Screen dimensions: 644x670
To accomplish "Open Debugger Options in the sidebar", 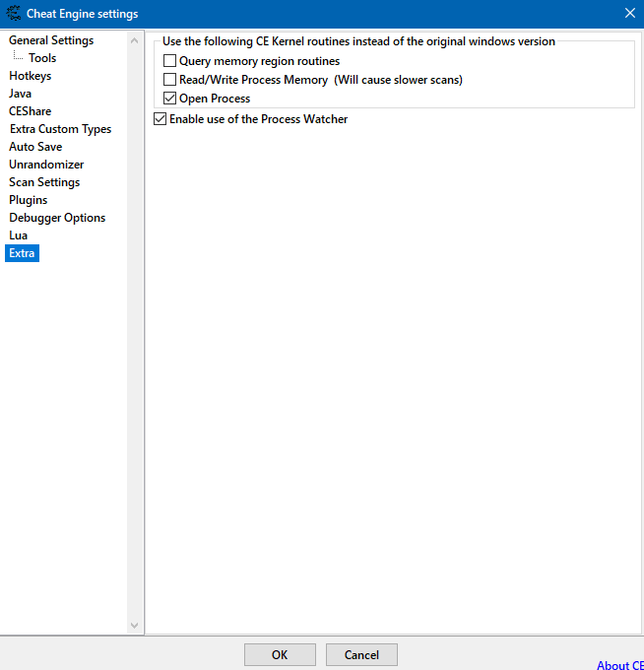I will tap(57, 218).
